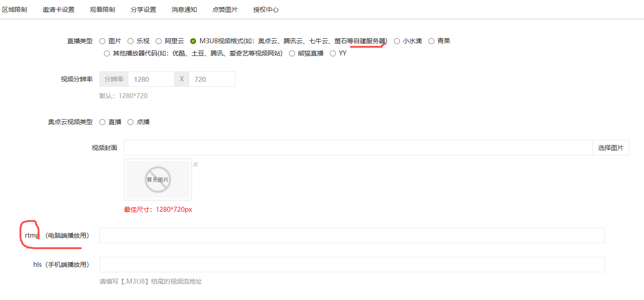
Task: Set 奥点云视频类型 to 直播
Action: [x=103, y=122]
